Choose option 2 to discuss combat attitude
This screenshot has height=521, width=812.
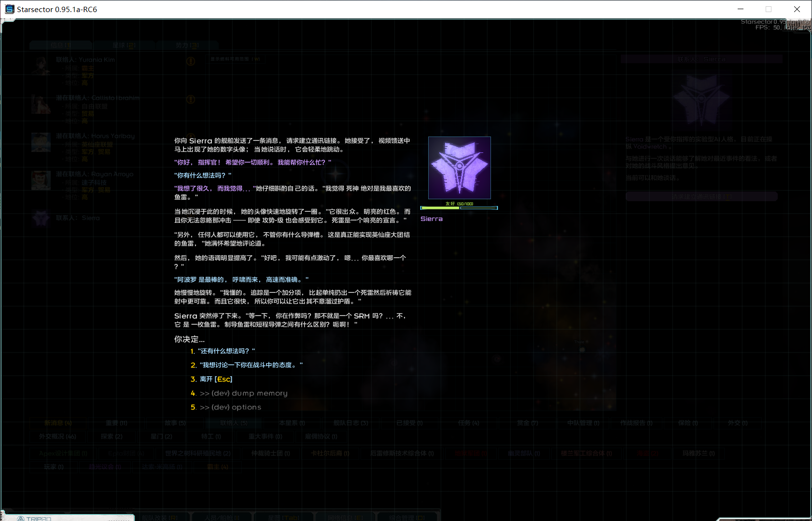[251, 365]
